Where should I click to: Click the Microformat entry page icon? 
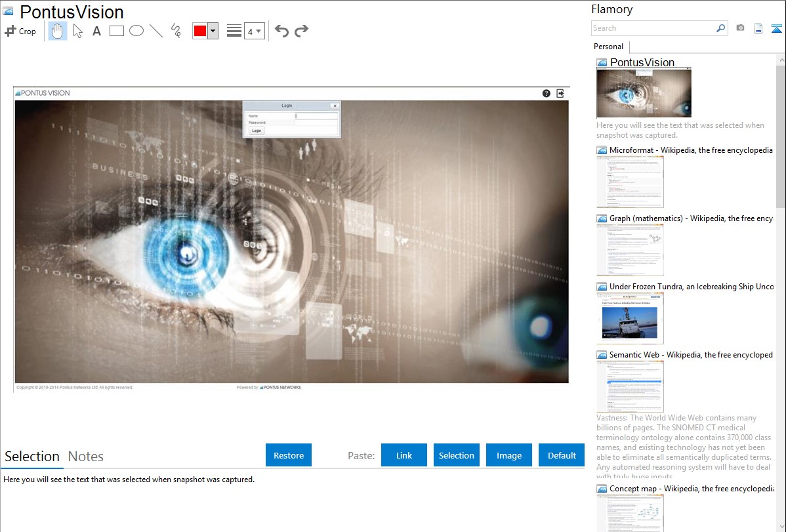[602, 150]
